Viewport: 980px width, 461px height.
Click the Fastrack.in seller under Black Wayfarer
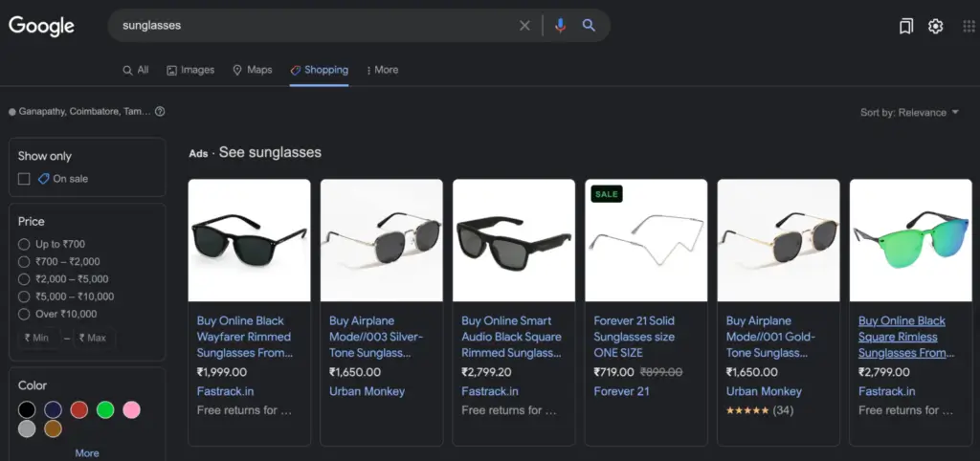[x=225, y=392]
